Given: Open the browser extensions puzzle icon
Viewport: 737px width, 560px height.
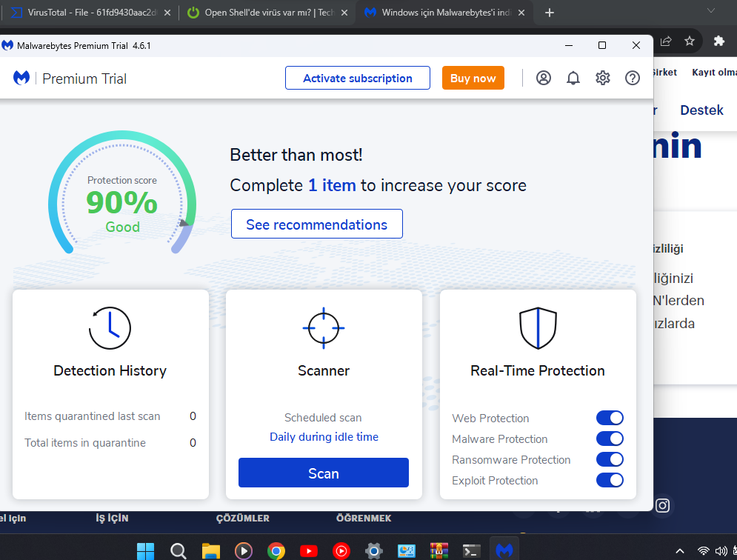Looking at the screenshot, I should 718,41.
